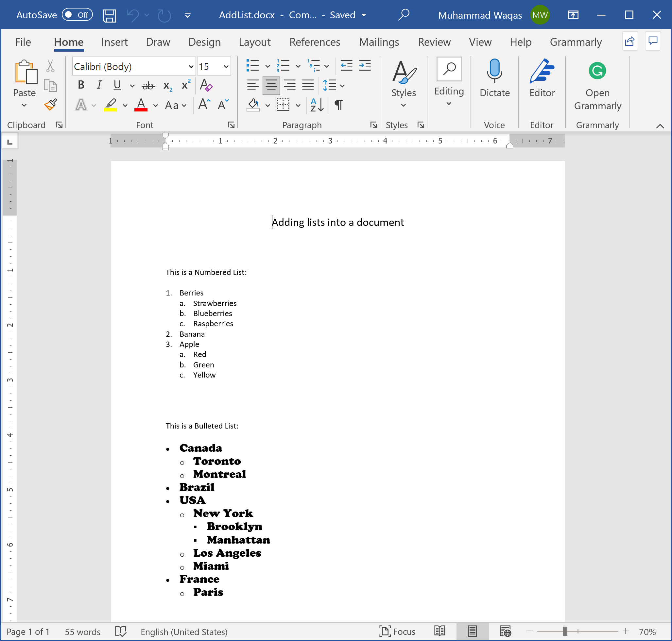The image size is (672, 641).
Task: Click the Sort A-to-Z icon
Action: [317, 105]
